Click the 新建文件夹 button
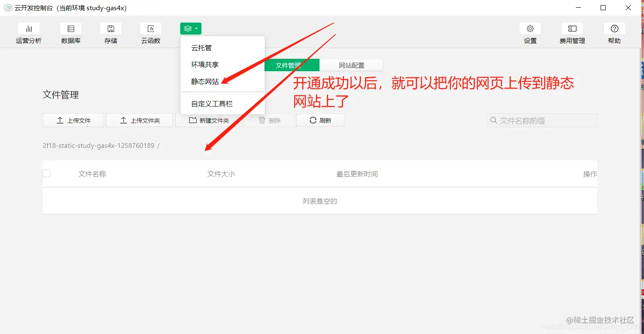The height and width of the screenshot is (334, 644). 209,121
